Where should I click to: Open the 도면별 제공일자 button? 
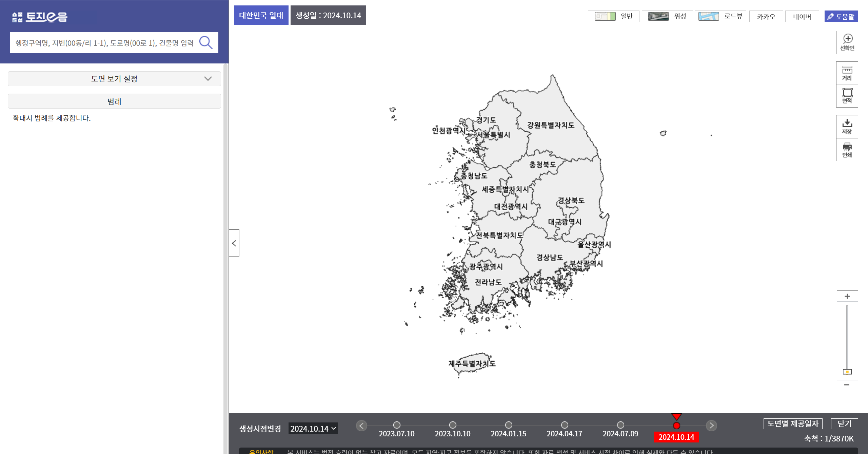point(793,423)
